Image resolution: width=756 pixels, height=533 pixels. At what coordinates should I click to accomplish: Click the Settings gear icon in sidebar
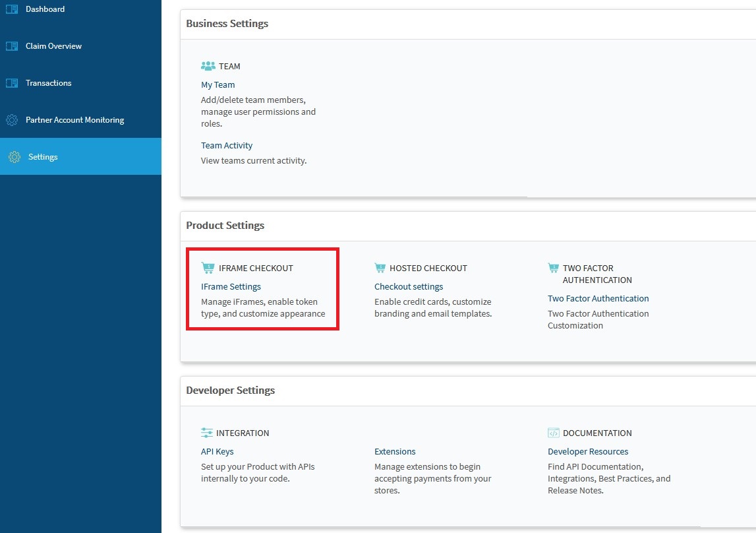coord(14,157)
